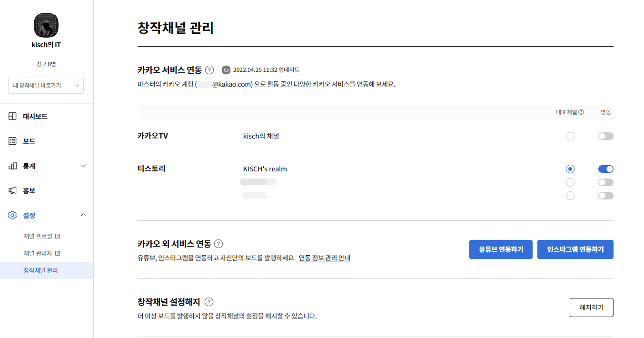Click external link icon next to 채널 프로필
The height and width of the screenshot is (338, 644).
58,236
